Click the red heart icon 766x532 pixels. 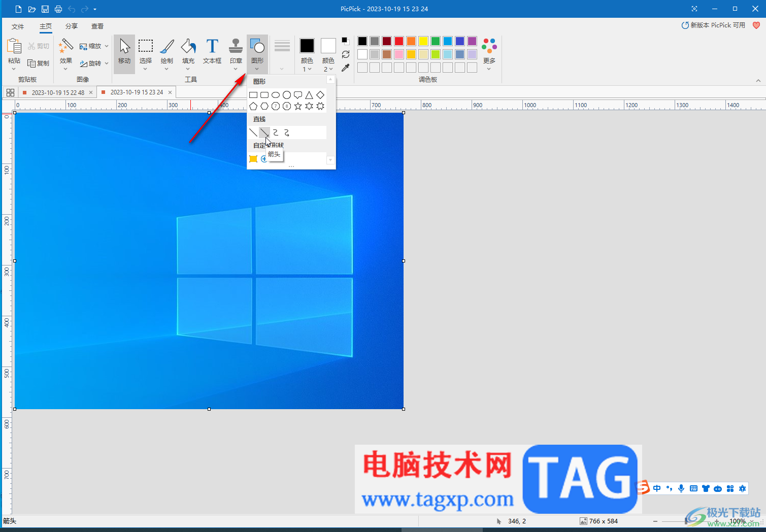coord(756,25)
